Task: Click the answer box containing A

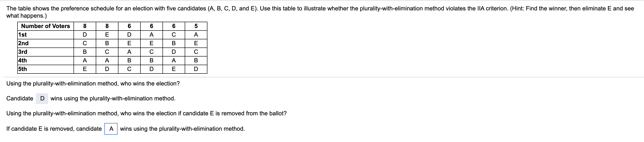Action: click(x=111, y=129)
